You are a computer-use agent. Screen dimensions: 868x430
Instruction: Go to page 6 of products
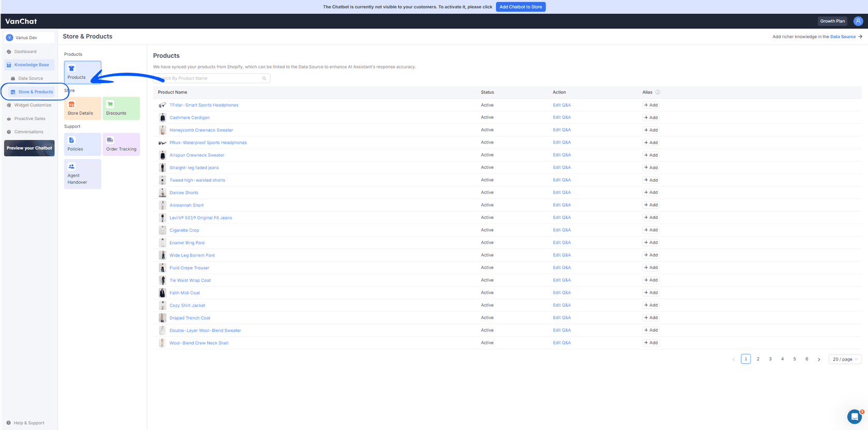(x=807, y=359)
